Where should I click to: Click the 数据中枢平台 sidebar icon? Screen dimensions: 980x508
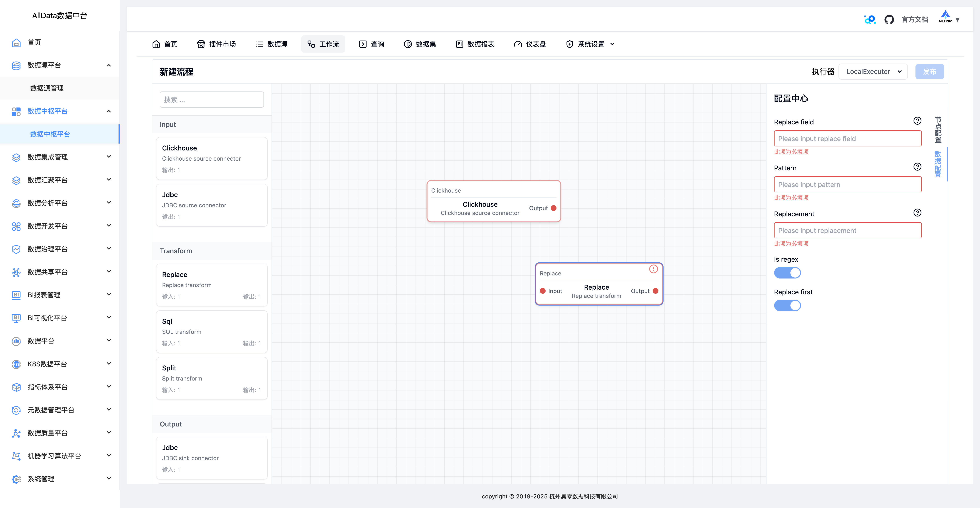pyautogui.click(x=16, y=111)
